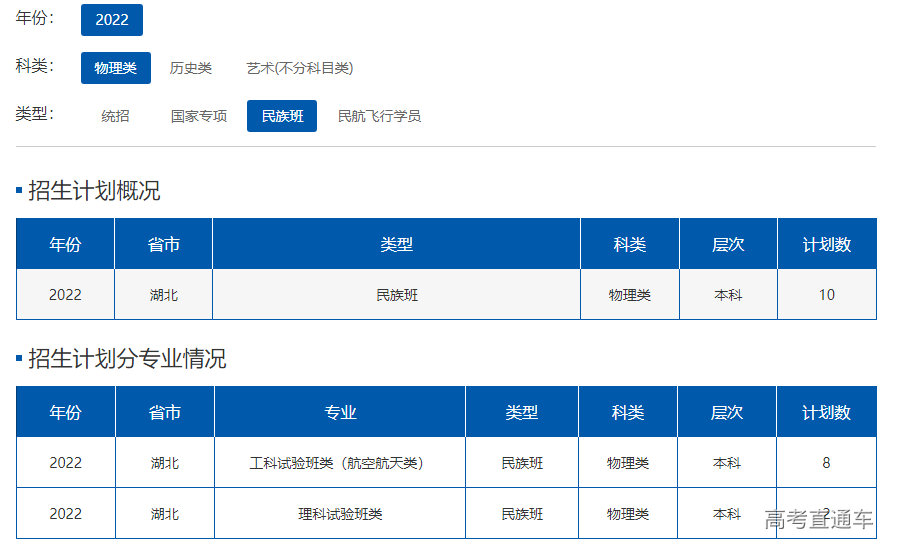Switch subject category to 历史类

tap(190, 68)
